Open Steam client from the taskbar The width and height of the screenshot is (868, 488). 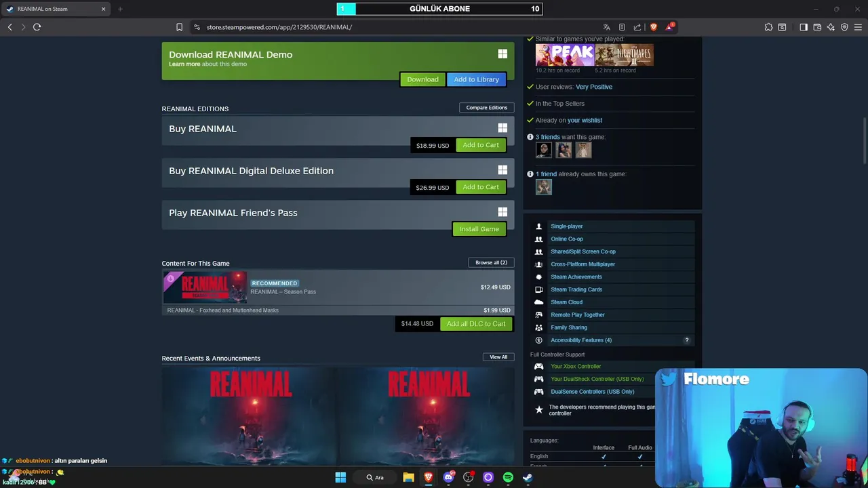528,477
